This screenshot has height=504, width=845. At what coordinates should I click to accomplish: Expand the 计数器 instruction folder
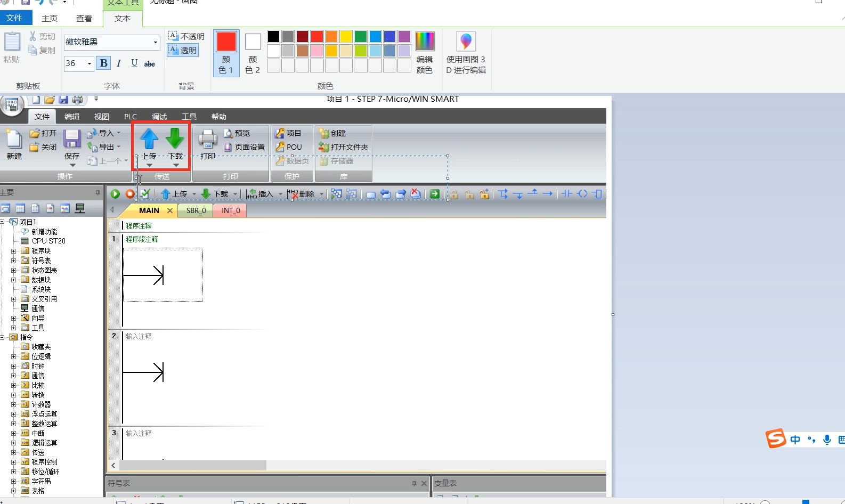pos(14,404)
